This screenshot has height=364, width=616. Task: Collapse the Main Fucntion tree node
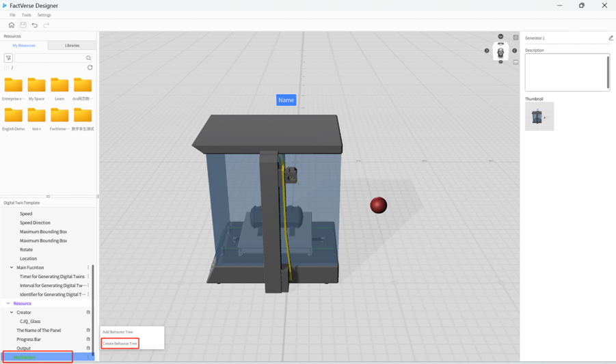(12, 268)
